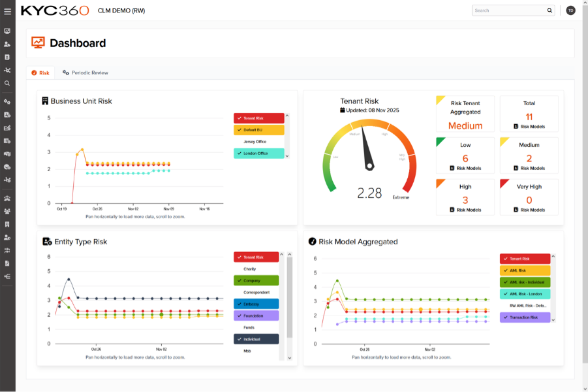
Task: Click down arrow of Risk Model legend list
Action: point(553,320)
